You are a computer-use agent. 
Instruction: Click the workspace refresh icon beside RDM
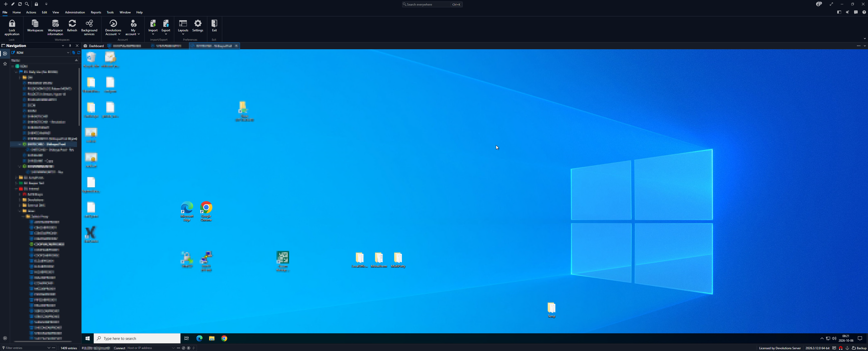[x=79, y=53]
